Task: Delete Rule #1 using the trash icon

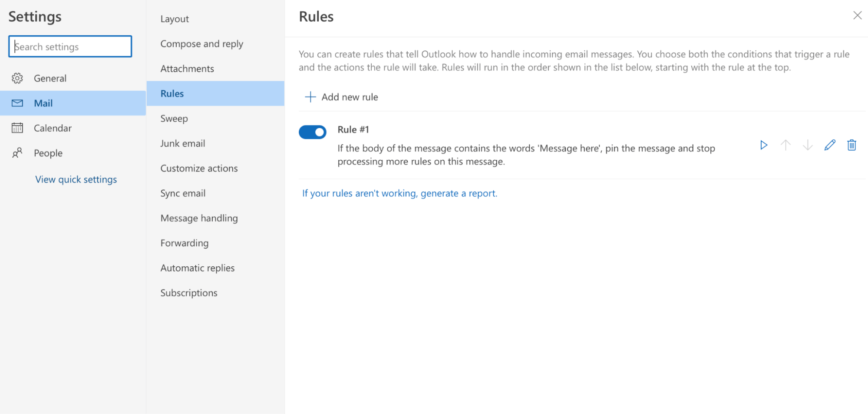Action: [851, 145]
